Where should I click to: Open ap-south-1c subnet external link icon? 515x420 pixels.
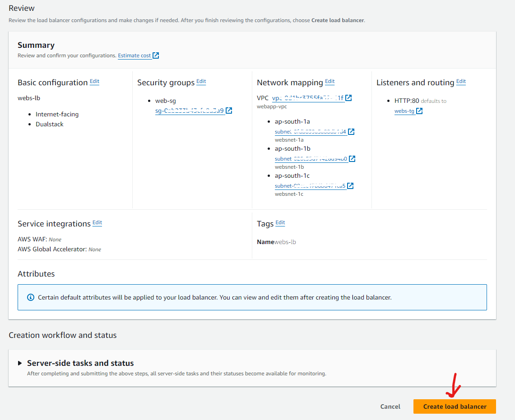(x=350, y=186)
